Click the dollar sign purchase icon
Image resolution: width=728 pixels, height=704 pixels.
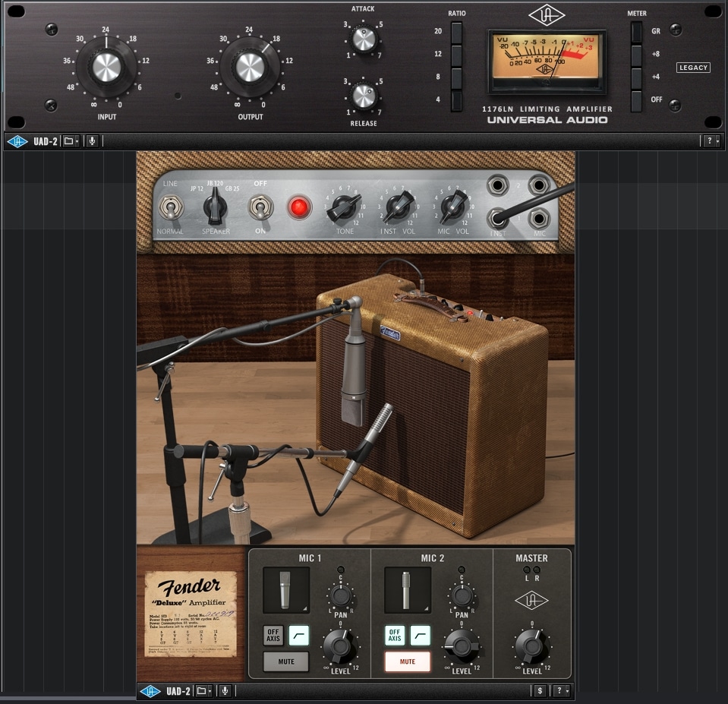pos(540,691)
